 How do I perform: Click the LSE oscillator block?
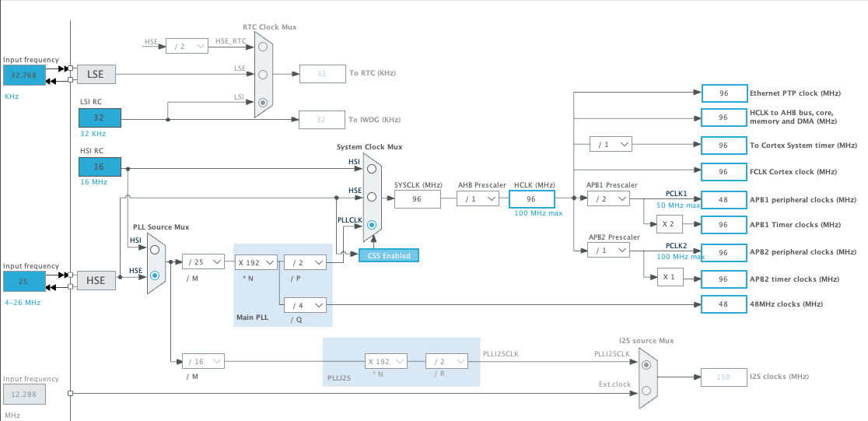click(96, 74)
